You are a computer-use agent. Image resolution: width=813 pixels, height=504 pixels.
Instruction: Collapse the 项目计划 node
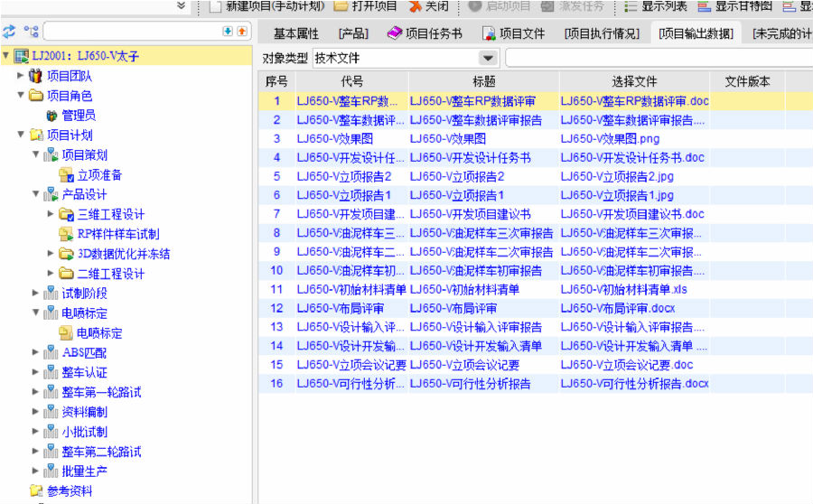pos(20,135)
